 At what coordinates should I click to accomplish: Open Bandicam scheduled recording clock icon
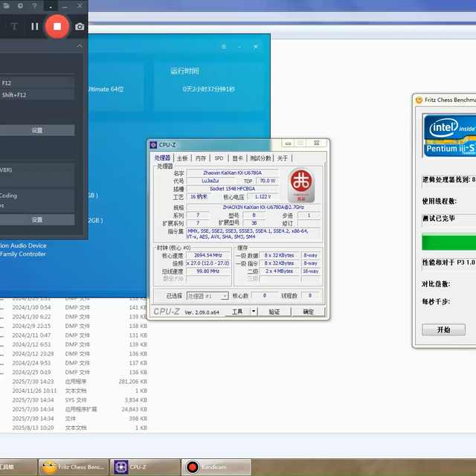click(x=20, y=6)
